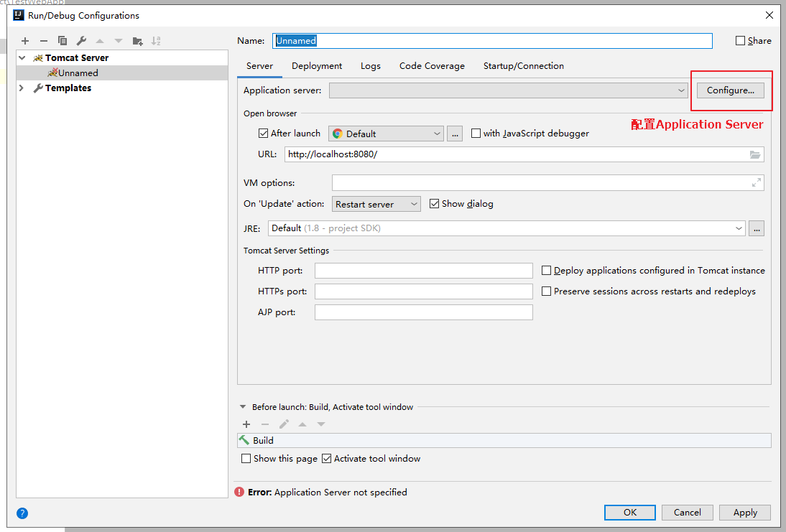This screenshot has width=786, height=532.
Task: Sort configurations alphabetically
Action: click(156, 41)
